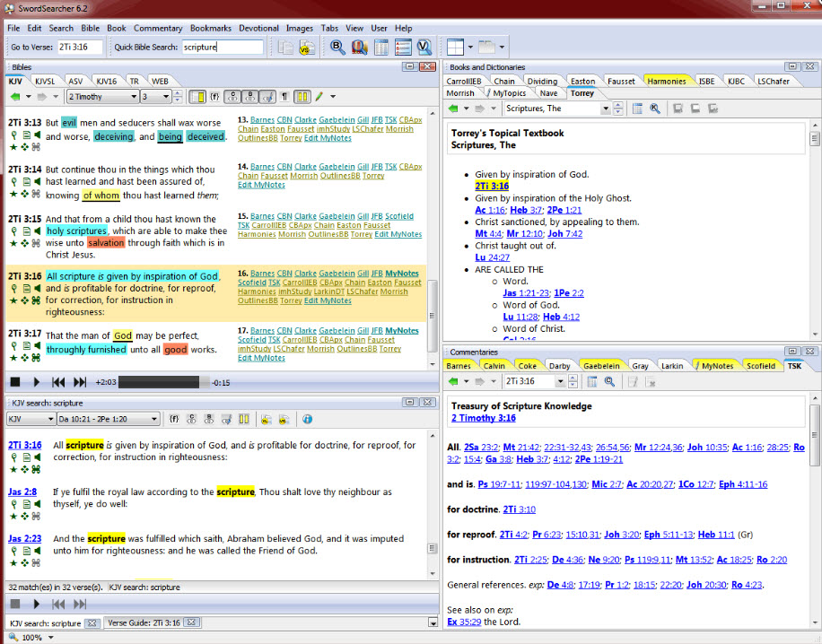Follow the 2Pe 1:21 link in Torrey's Textbook
Viewport: 822px width, 644px height.
tap(564, 210)
